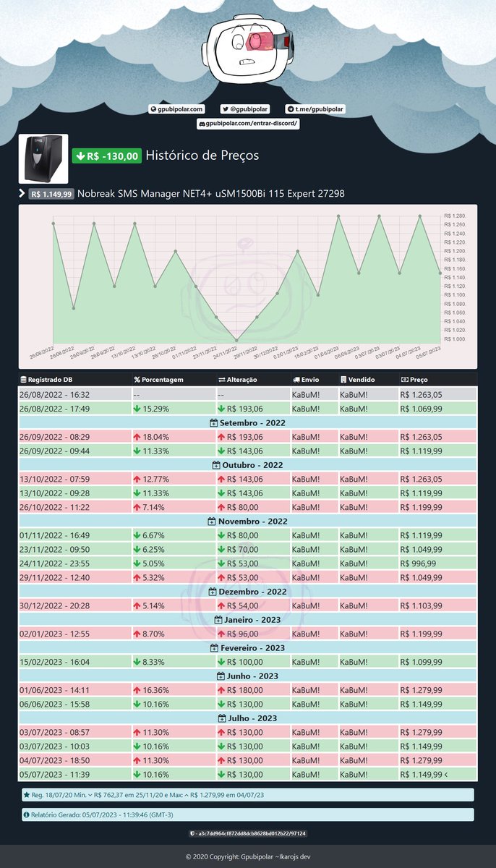Select the Nobreak SMS Manager NET4+ product title
The height and width of the screenshot is (868, 496).
[211, 194]
